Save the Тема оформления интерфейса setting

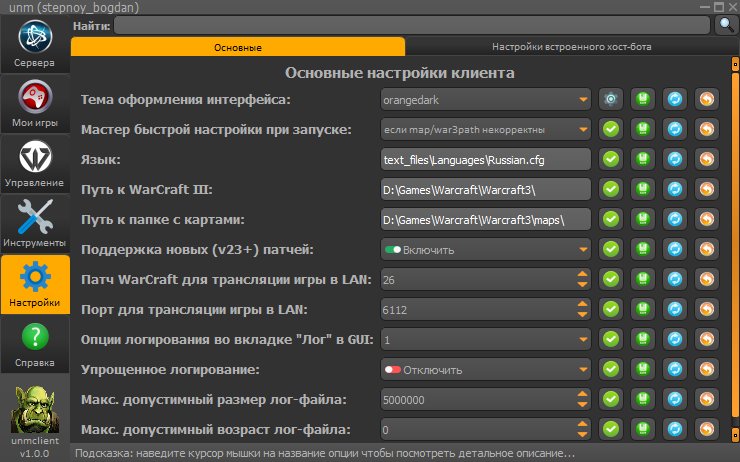[643, 99]
